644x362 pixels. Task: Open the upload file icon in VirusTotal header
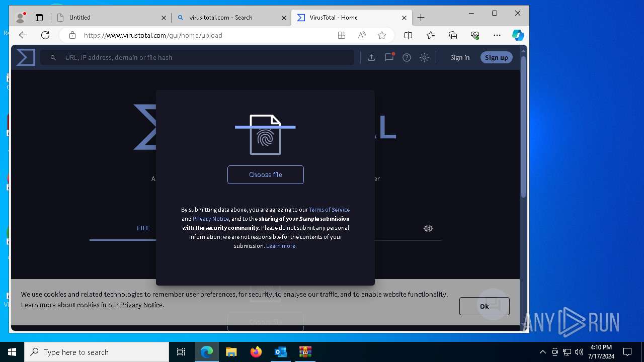(371, 57)
